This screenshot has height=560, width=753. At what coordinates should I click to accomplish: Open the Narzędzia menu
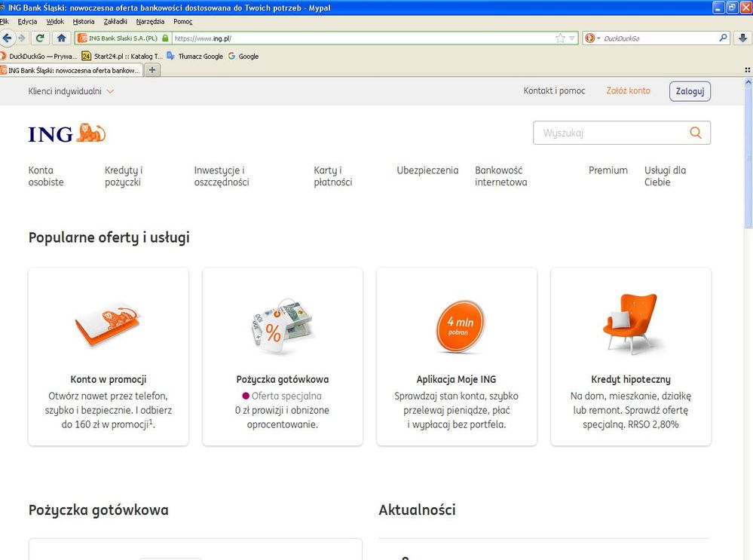pyautogui.click(x=150, y=22)
